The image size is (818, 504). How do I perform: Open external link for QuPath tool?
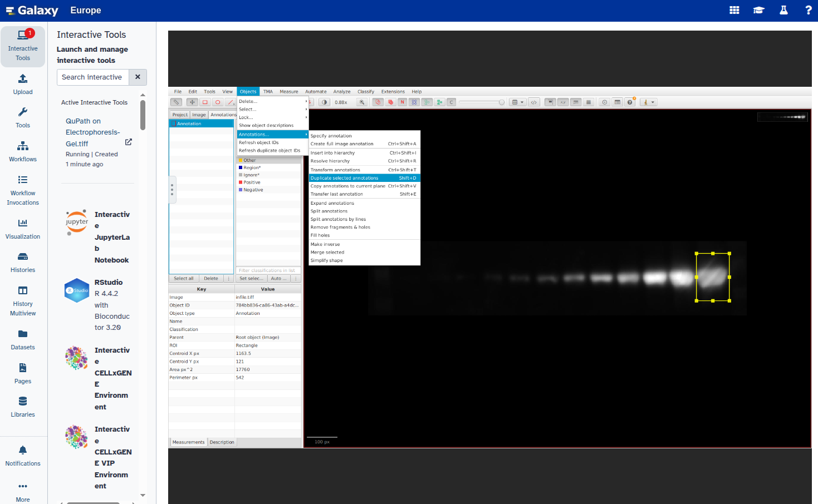click(x=129, y=142)
